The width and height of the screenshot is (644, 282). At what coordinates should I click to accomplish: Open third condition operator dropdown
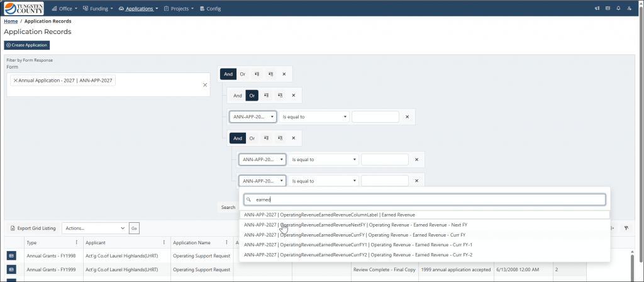[323, 181]
